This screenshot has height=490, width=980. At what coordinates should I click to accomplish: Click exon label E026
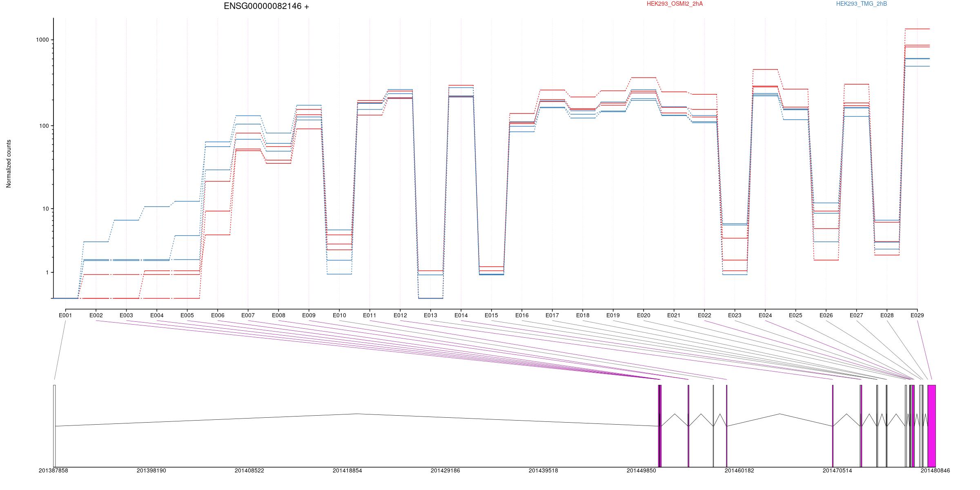[x=826, y=315]
